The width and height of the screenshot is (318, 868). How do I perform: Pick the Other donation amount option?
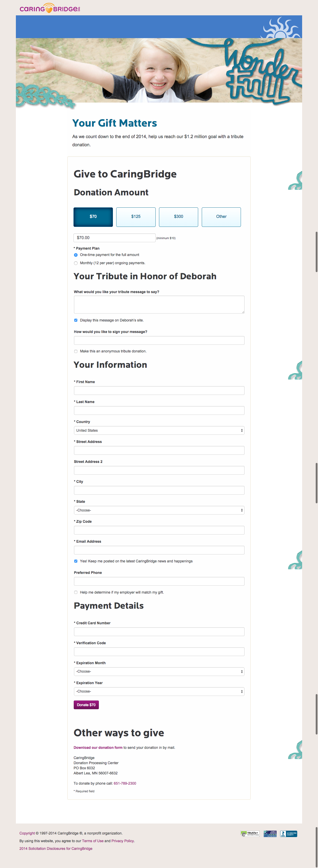(x=221, y=217)
